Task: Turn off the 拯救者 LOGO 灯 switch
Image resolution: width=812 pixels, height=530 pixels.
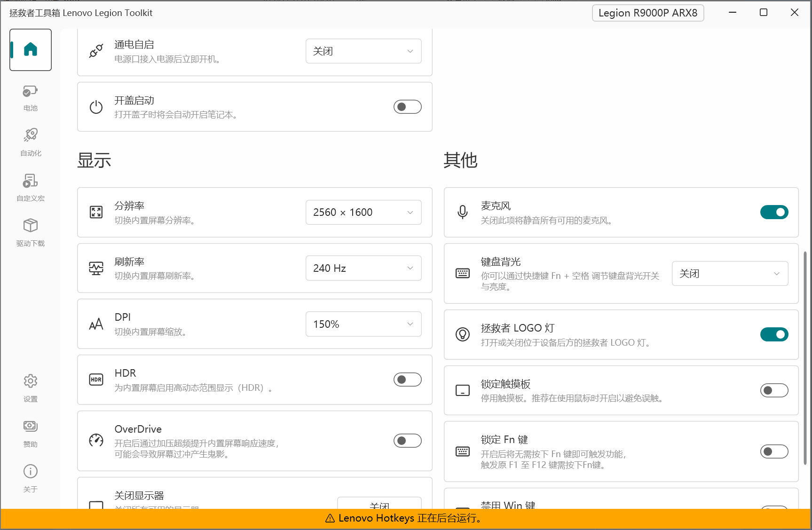Action: tap(774, 334)
